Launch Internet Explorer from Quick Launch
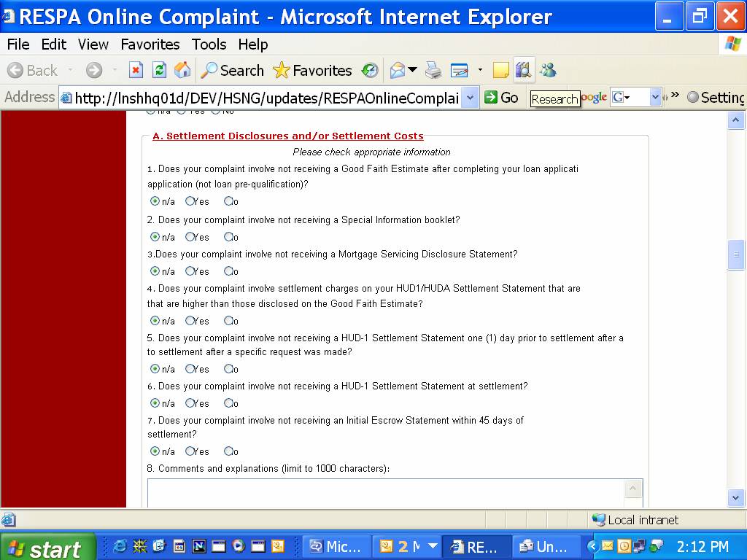This screenshot has width=747, height=560. click(120, 547)
